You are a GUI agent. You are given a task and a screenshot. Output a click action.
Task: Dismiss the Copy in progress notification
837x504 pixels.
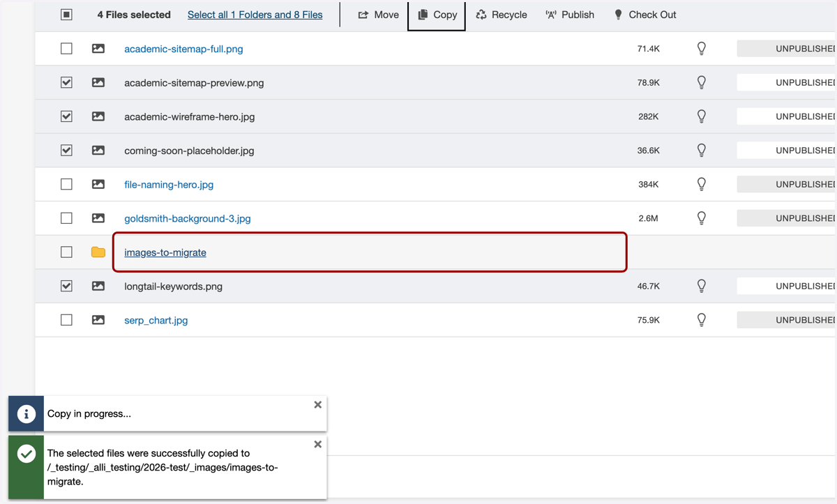point(318,405)
